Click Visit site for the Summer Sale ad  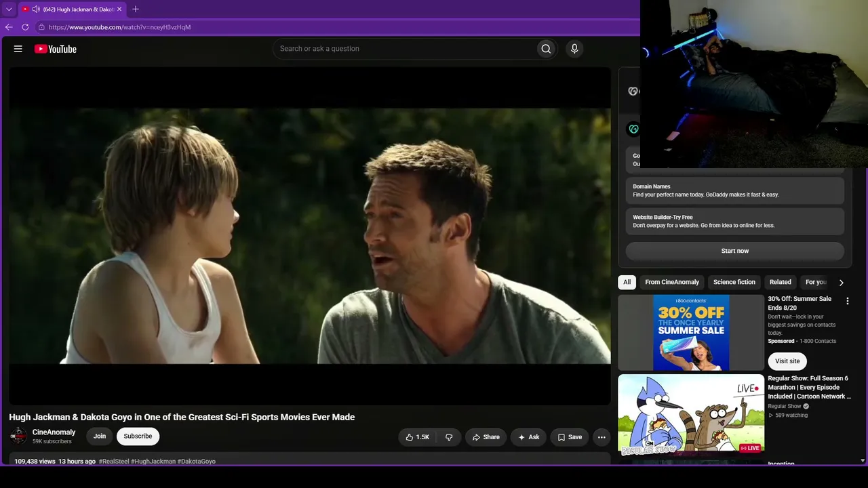coord(787,361)
